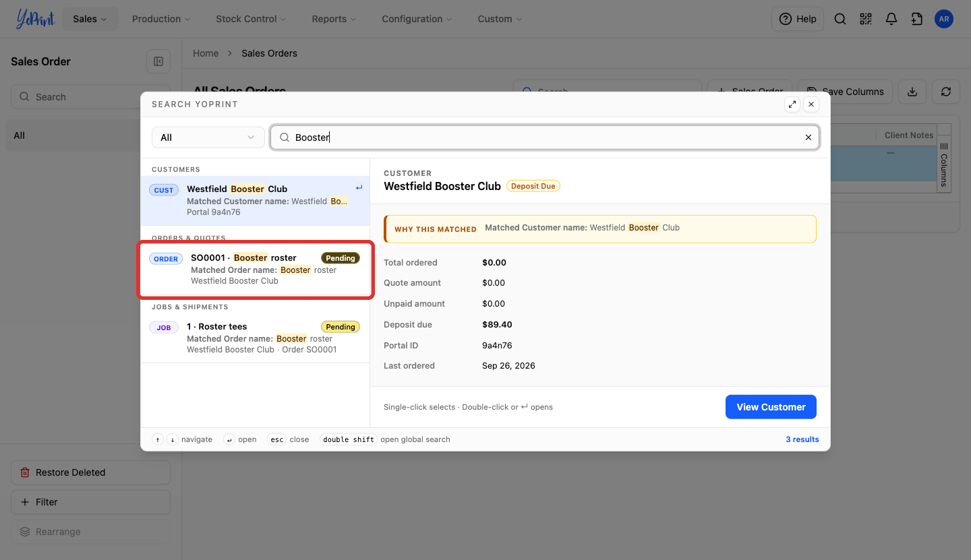
Task: Click the Help button
Action: tap(798, 19)
